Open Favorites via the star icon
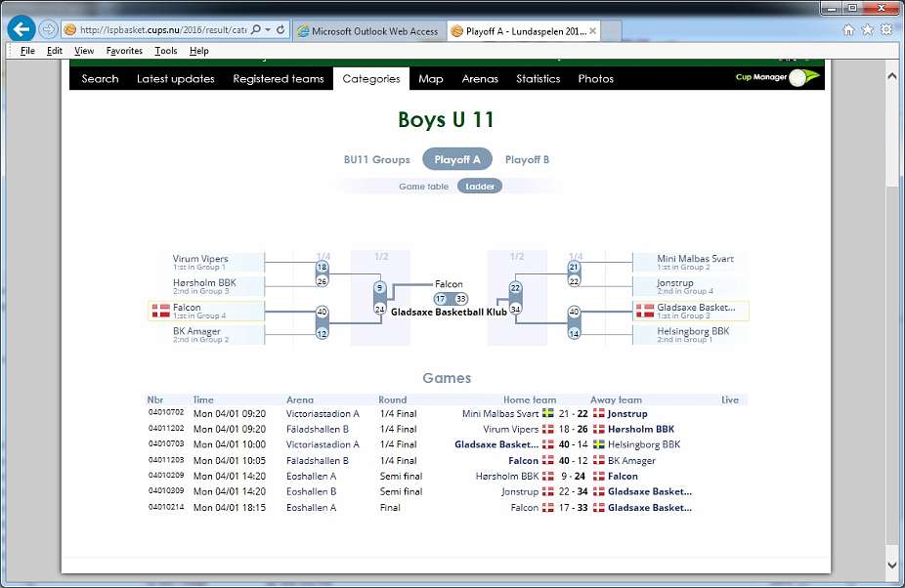905x588 pixels. [867, 30]
